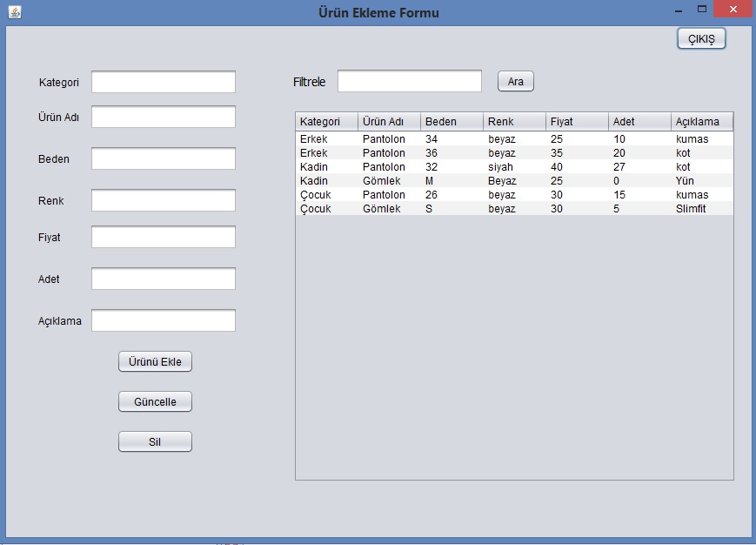Select the Kadin Pantolon siyah row
The image size is (756, 545).
click(513, 166)
